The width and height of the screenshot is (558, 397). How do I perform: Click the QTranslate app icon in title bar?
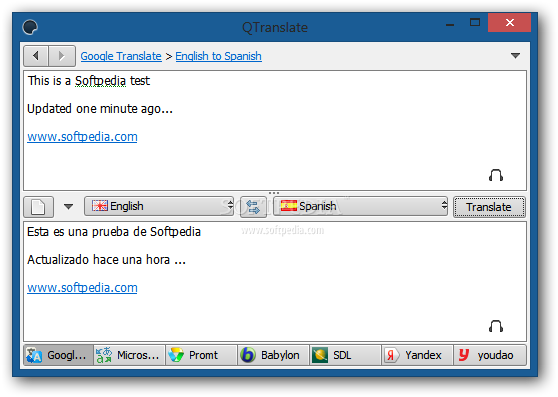click(x=30, y=27)
